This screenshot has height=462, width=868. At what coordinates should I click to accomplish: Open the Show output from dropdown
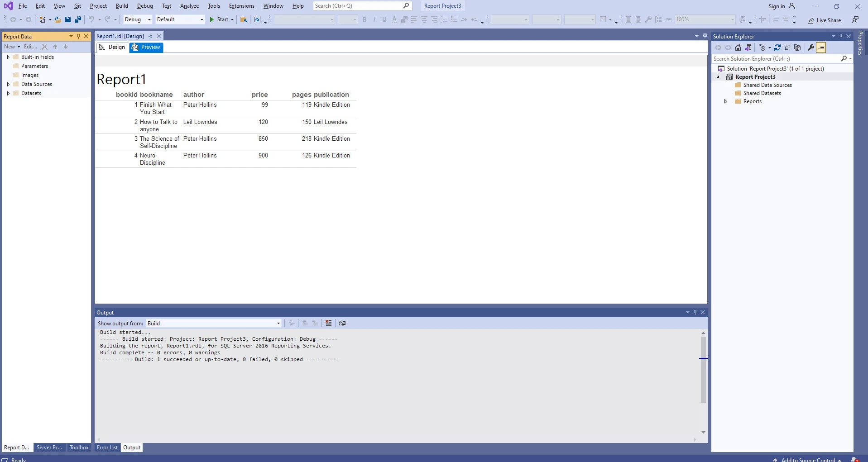click(214, 323)
